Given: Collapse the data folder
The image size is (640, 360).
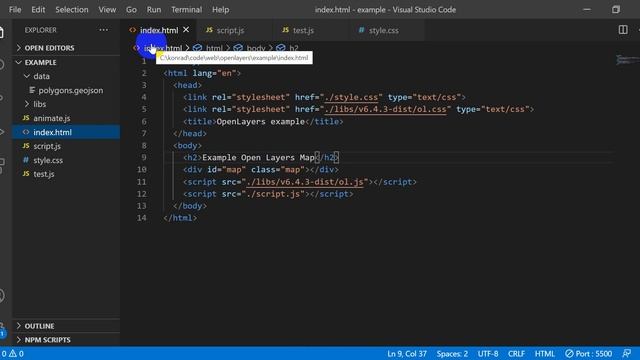Looking at the screenshot, I should point(66,76).
